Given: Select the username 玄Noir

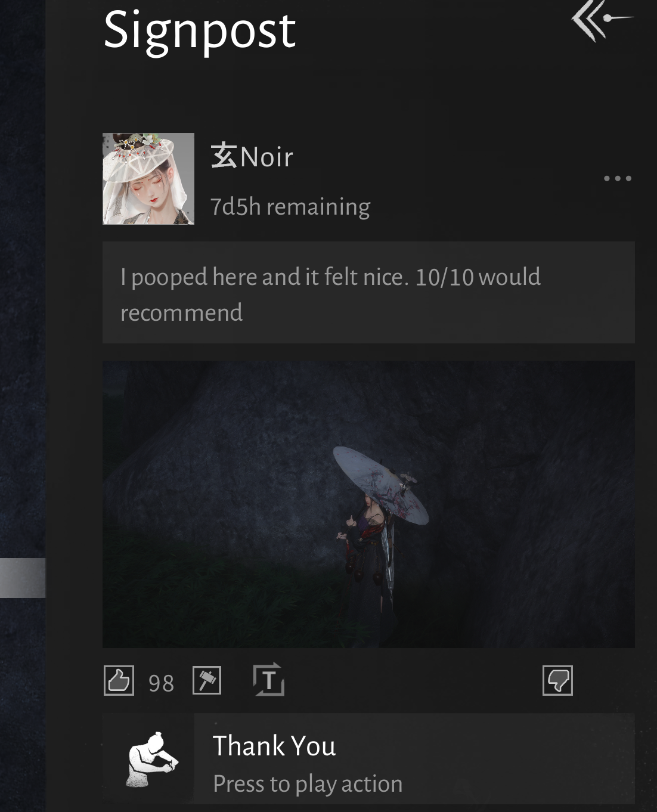Looking at the screenshot, I should [252, 157].
